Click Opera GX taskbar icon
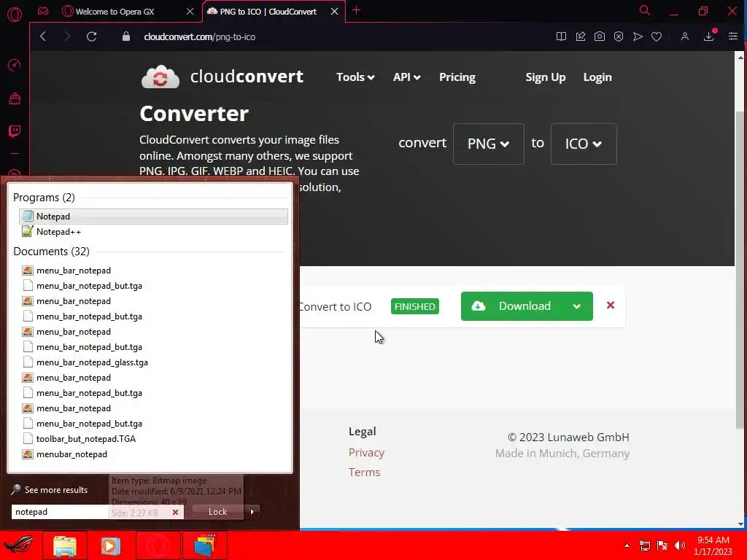The image size is (747, 560). (158, 545)
